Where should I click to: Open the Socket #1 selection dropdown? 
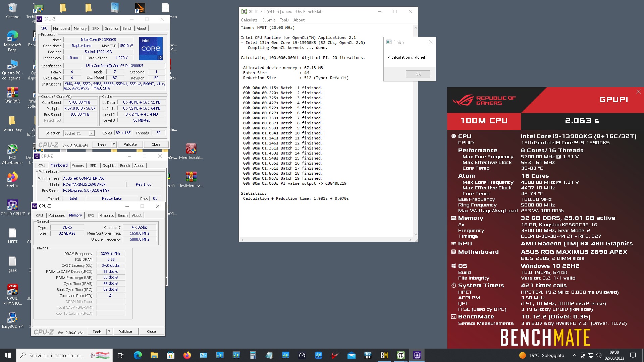(x=79, y=133)
